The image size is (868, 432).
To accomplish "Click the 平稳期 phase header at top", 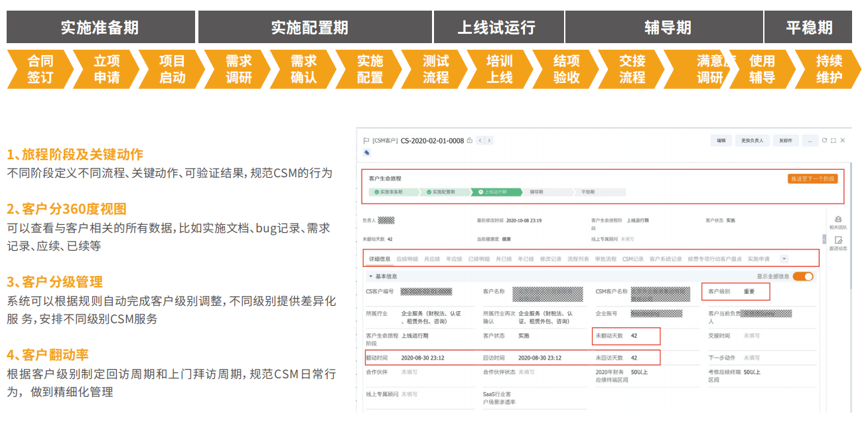I will pos(809,27).
